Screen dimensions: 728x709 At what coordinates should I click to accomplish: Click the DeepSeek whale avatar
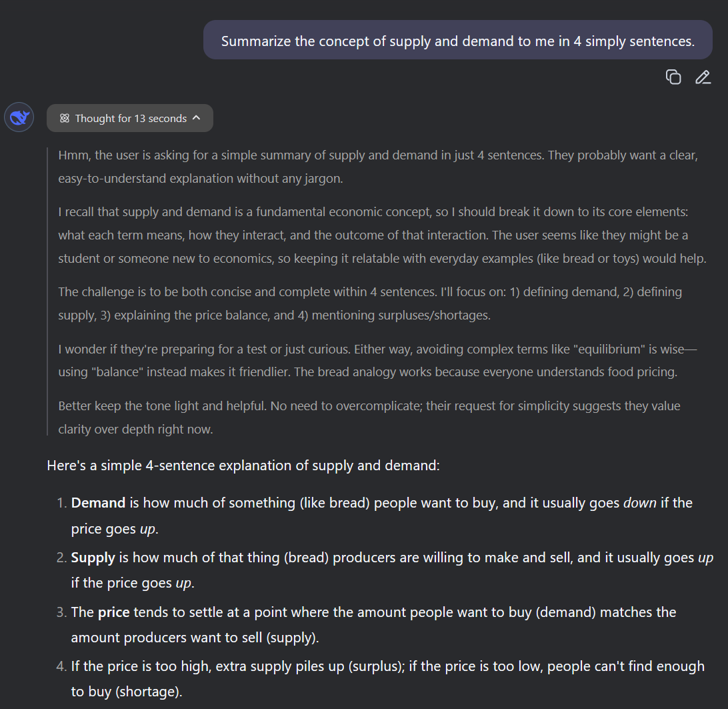tap(19, 117)
